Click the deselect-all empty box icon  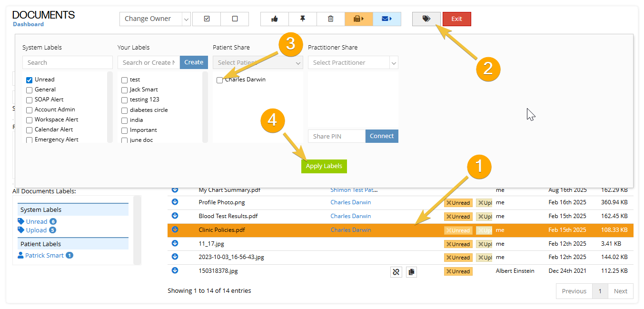pyautogui.click(x=235, y=19)
